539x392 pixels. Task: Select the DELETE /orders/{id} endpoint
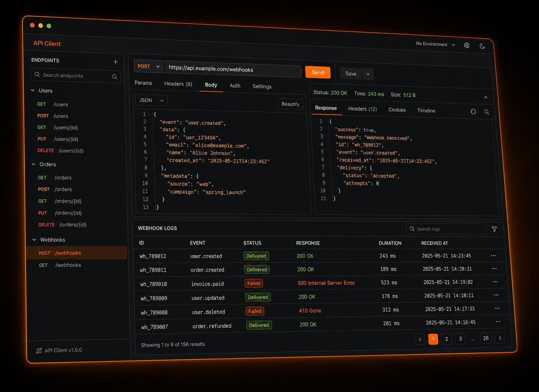(62, 225)
